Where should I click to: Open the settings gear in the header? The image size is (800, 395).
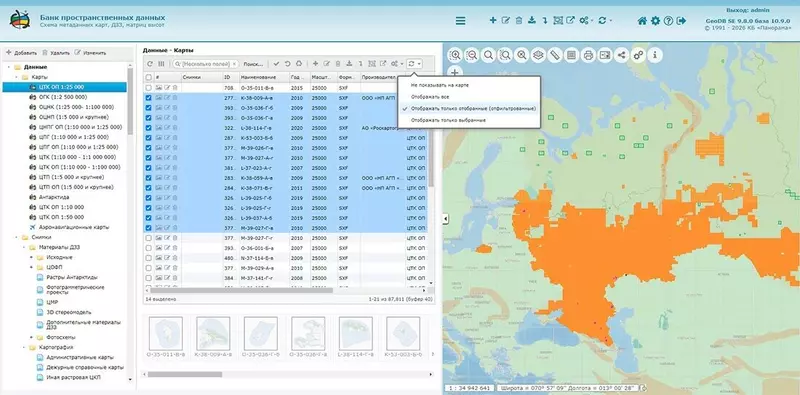pyautogui.click(x=656, y=21)
